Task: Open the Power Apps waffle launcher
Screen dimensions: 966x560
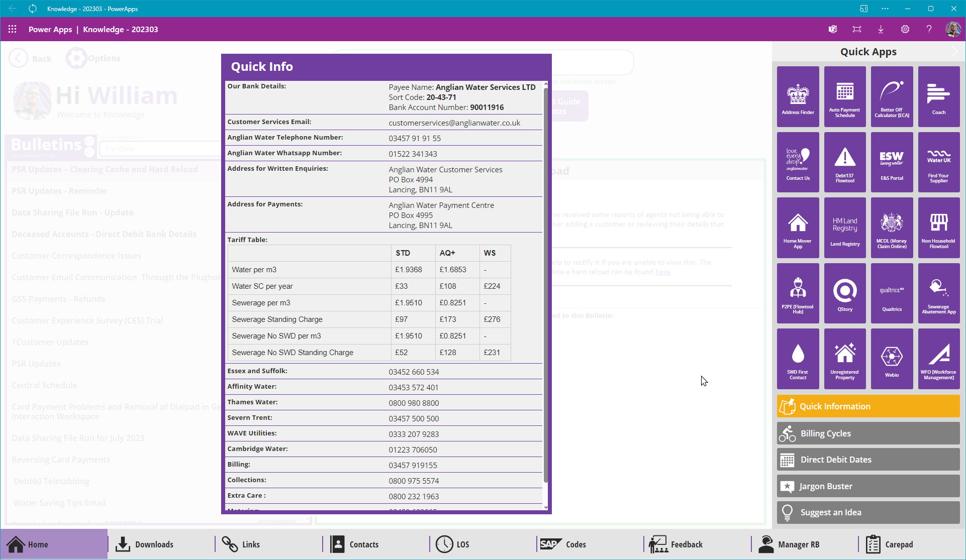Action: [13, 29]
